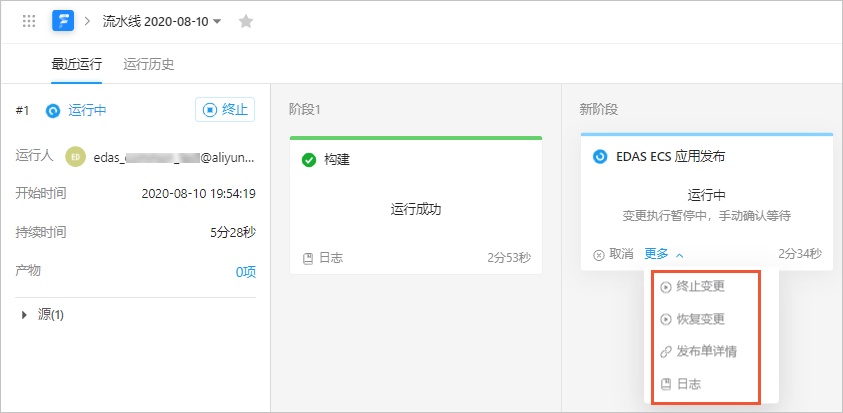The width and height of the screenshot is (843, 413).
Task: Select pipeline title 流水线 2020-08-10
Action: click(x=155, y=22)
